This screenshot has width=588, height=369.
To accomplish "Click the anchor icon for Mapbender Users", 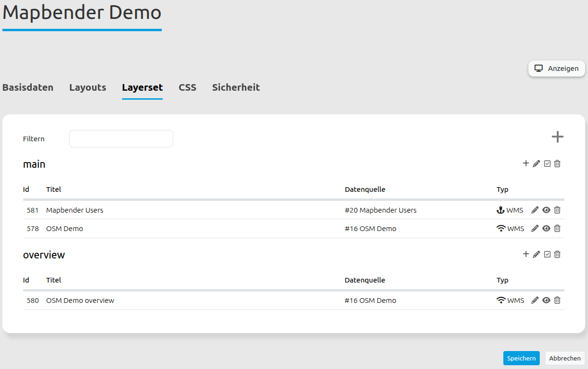I will 500,210.
